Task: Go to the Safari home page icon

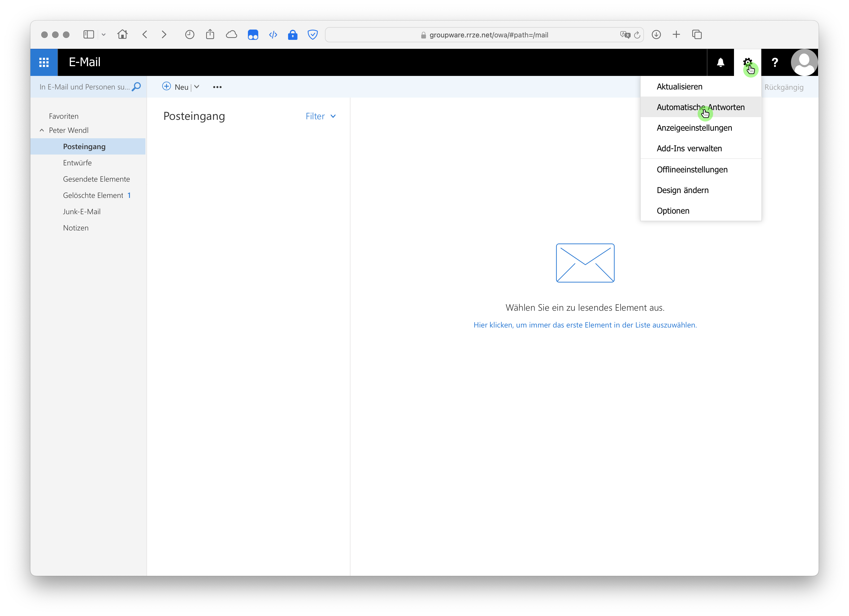Action: point(122,34)
